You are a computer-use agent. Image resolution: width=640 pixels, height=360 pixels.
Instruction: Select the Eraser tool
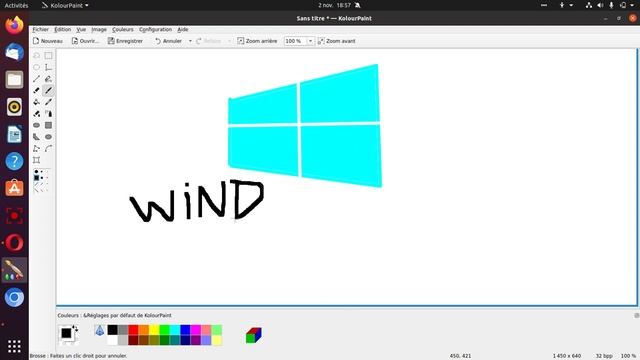coord(36,90)
